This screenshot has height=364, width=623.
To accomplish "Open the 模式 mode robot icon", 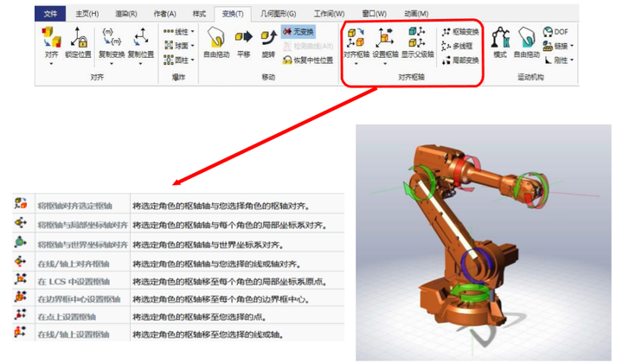I will tap(499, 41).
